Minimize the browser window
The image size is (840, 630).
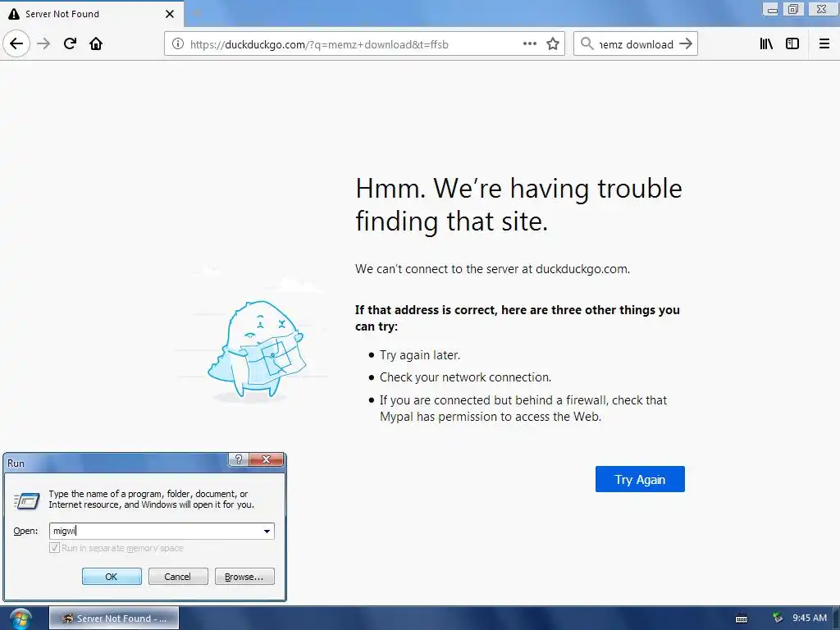tap(772, 9)
